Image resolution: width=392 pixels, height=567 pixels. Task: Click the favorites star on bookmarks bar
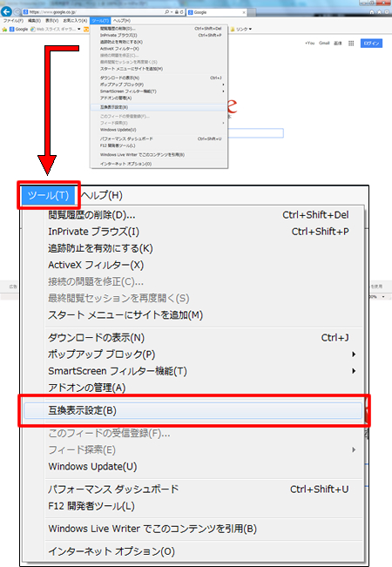[4, 30]
